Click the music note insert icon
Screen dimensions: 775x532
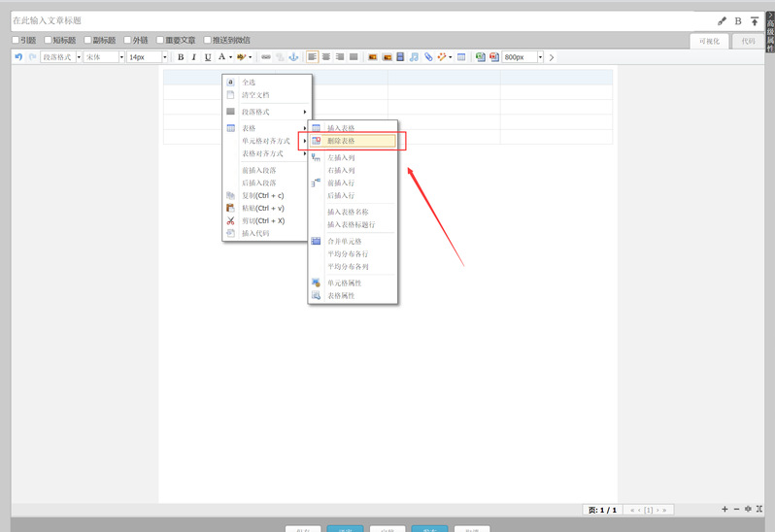[x=414, y=57]
